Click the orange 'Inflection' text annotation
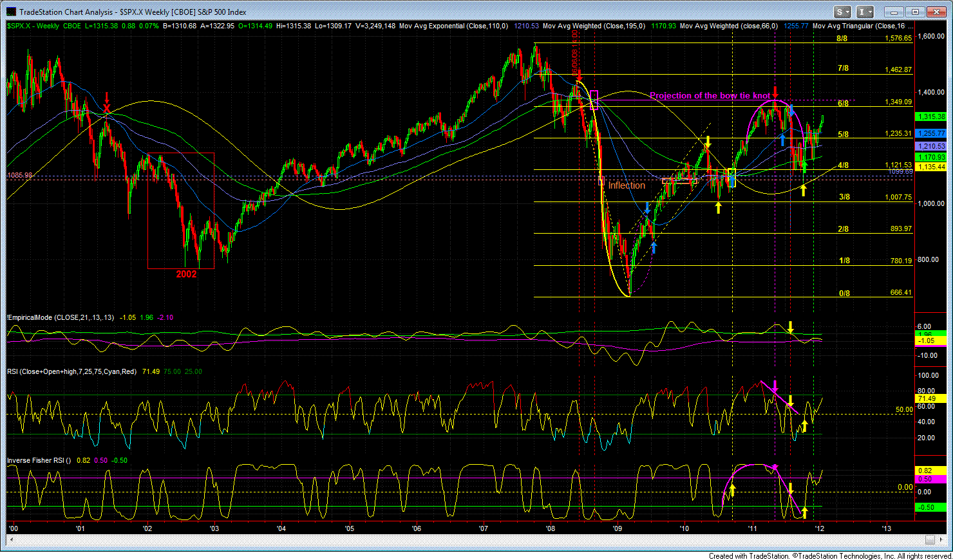 click(627, 185)
